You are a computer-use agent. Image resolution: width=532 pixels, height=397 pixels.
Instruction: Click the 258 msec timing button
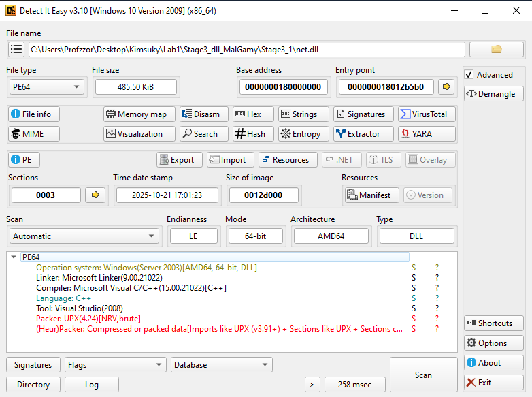click(354, 385)
